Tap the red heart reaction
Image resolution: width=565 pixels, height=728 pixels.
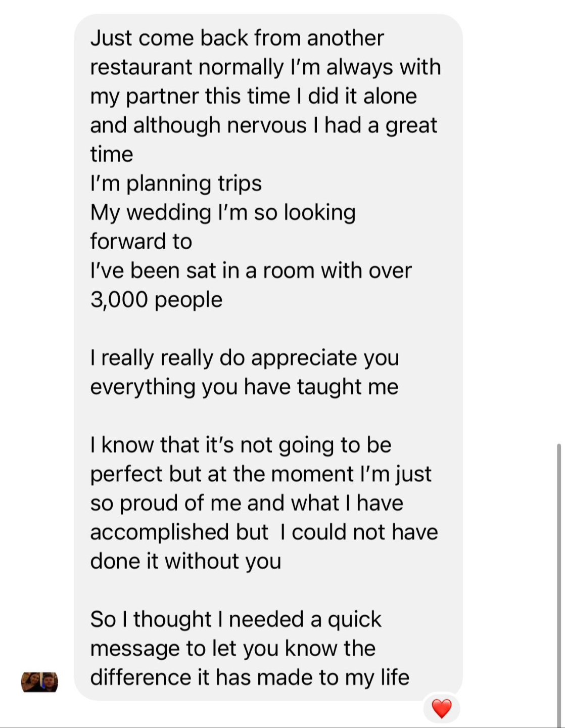441,708
